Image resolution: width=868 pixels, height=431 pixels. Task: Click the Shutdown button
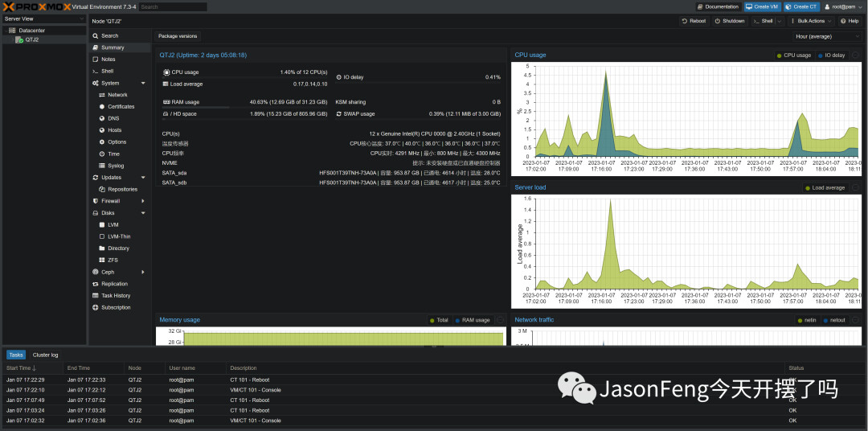[x=730, y=21]
